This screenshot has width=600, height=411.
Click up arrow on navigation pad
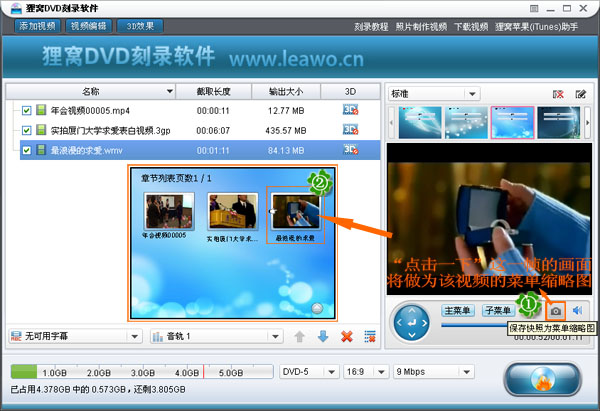[x=412, y=310]
